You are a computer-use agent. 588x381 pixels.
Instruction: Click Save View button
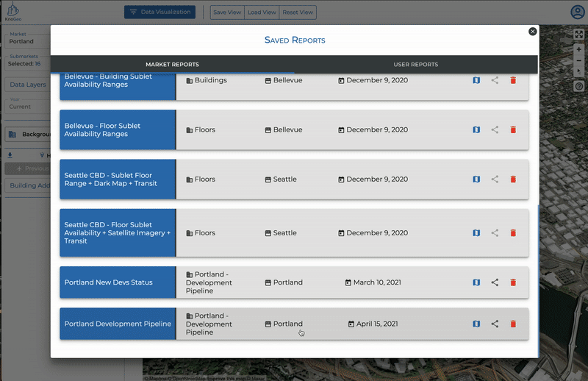(227, 12)
